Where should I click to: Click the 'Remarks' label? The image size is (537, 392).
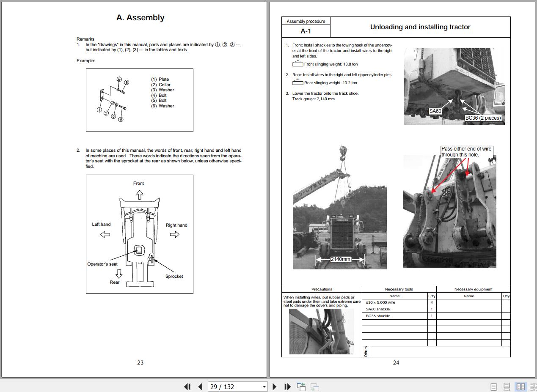(x=85, y=39)
